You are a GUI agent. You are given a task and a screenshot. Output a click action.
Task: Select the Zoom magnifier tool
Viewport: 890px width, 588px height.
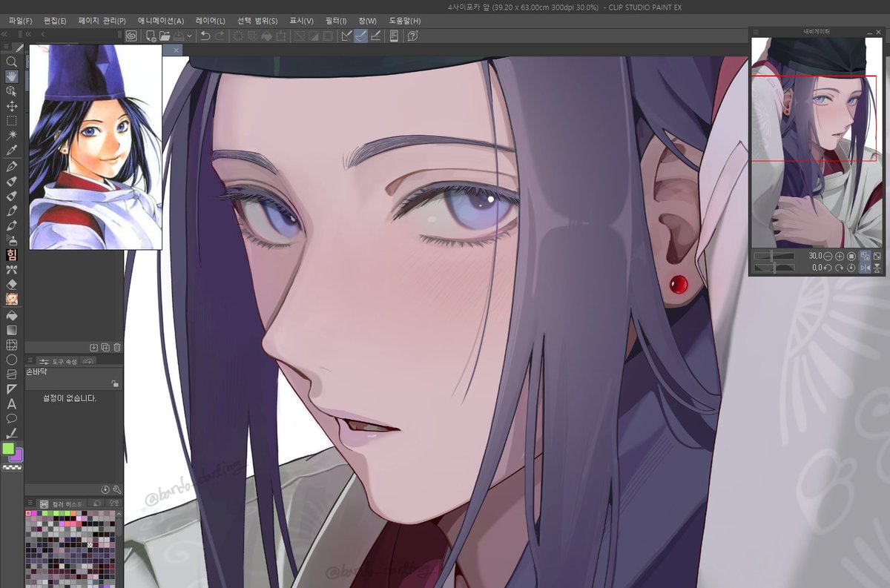12,62
